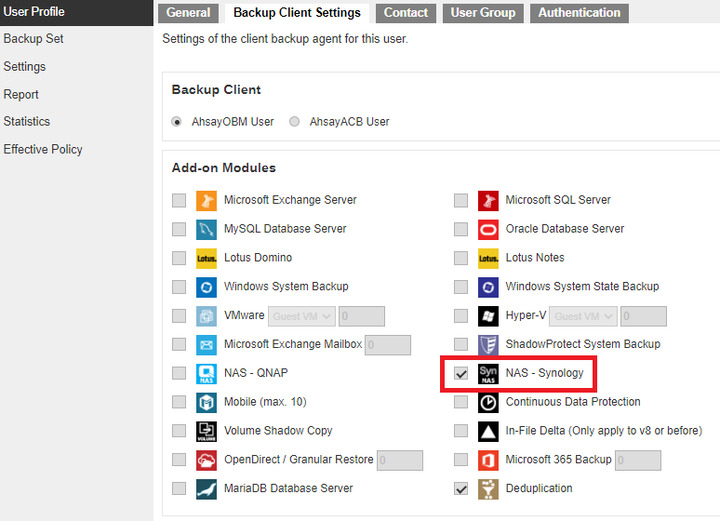Open Effective Policy from the sidebar
This screenshot has height=521, width=720.
pos(43,150)
